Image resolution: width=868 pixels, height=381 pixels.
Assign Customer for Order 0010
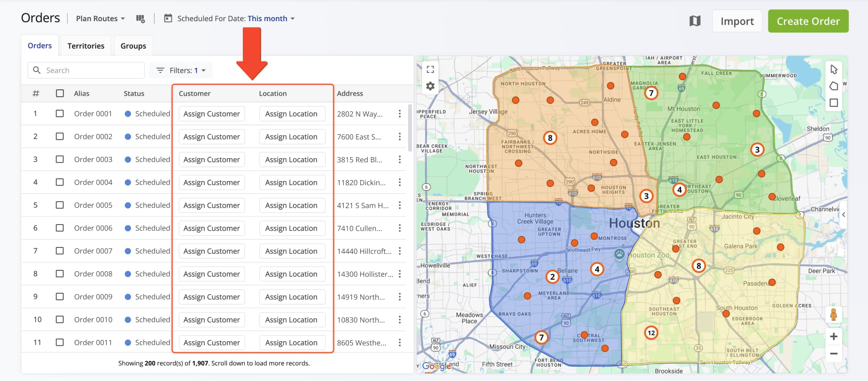point(211,320)
